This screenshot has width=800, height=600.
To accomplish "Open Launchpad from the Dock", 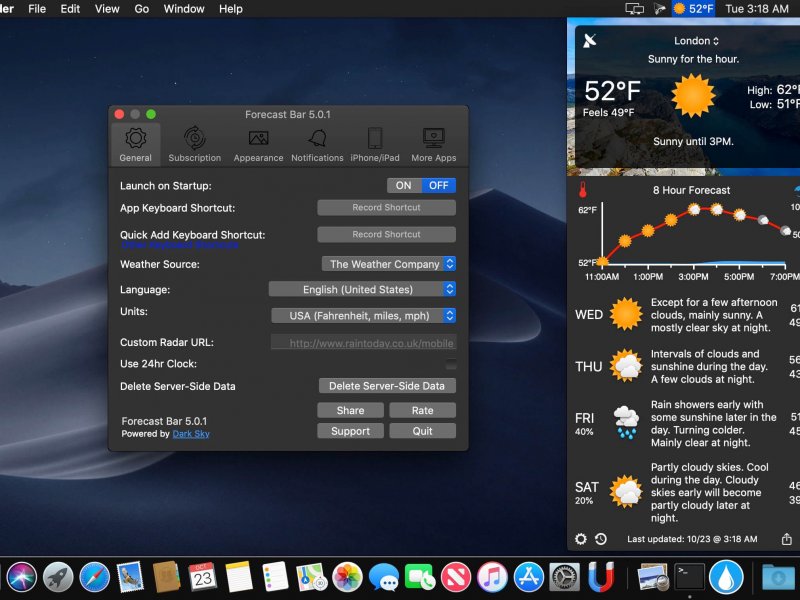I will point(58,577).
